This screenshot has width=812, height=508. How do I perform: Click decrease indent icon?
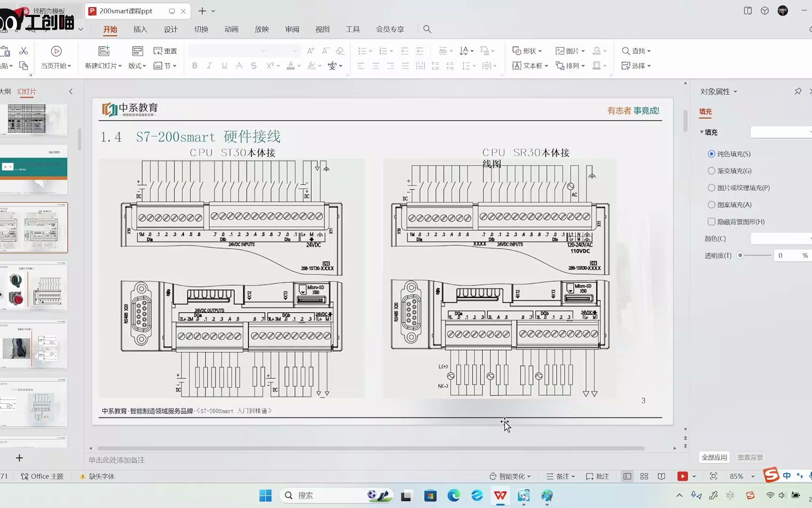tap(405, 51)
